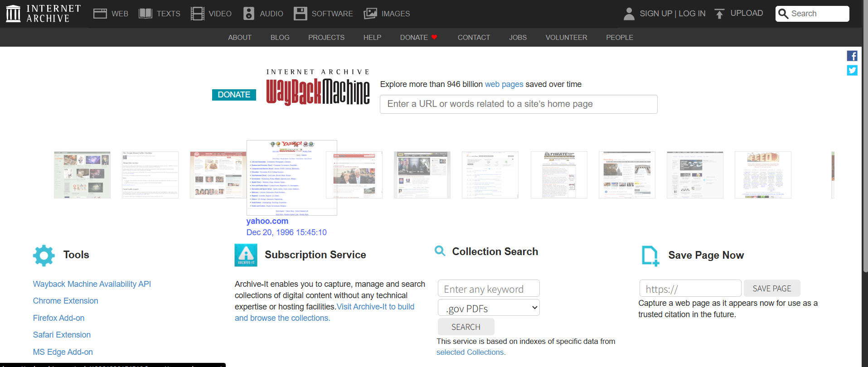
Task: Open the Ultimate Guitar page thumbnail
Action: pyautogui.click(x=559, y=175)
